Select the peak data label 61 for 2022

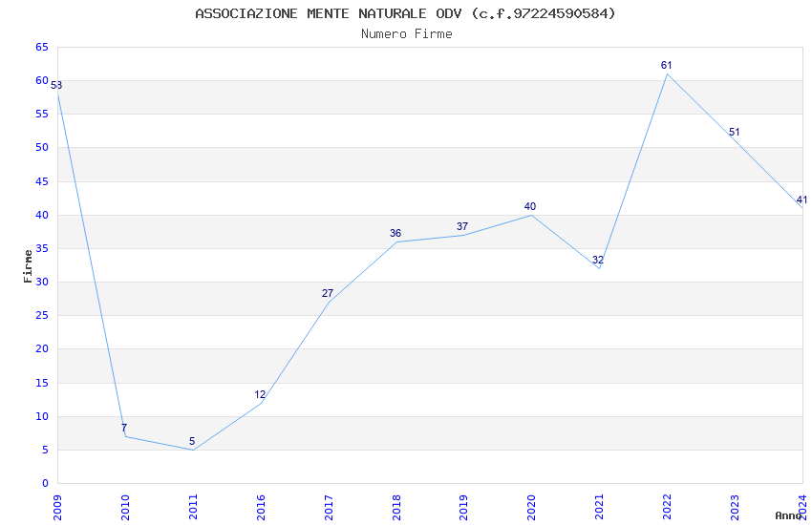point(666,65)
